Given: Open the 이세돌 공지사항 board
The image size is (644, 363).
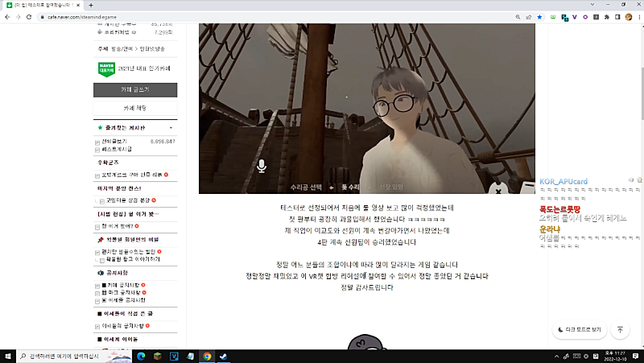Looking at the screenshot, I should [123, 300].
